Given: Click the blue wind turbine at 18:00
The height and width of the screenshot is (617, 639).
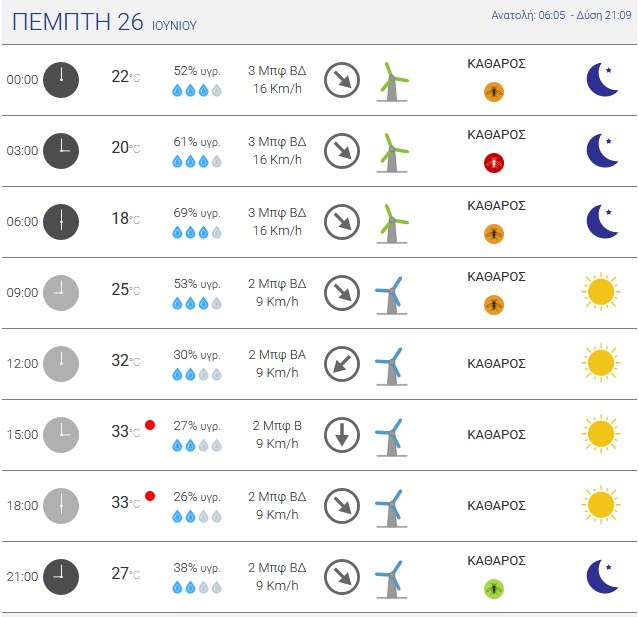Looking at the screenshot, I should [x=391, y=508].
